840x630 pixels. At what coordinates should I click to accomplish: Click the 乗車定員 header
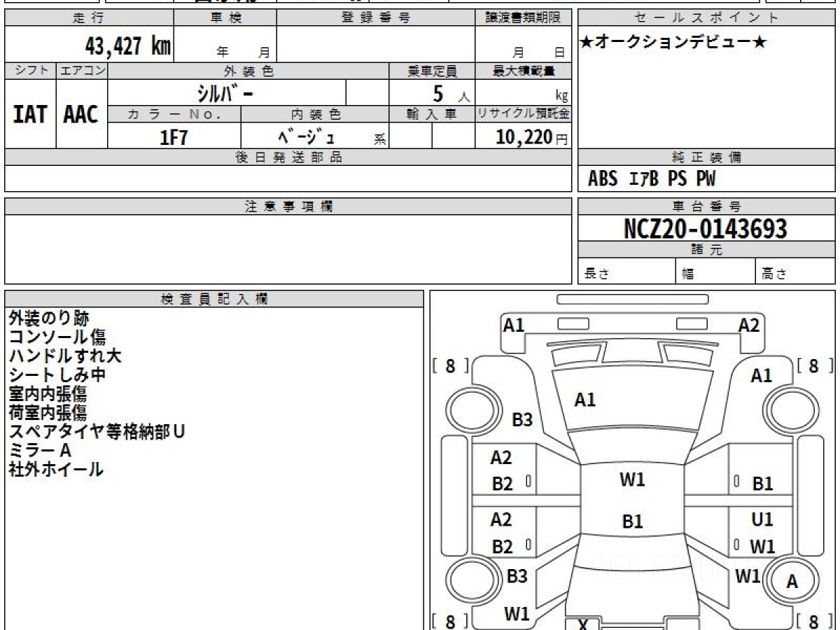point(432,71)
